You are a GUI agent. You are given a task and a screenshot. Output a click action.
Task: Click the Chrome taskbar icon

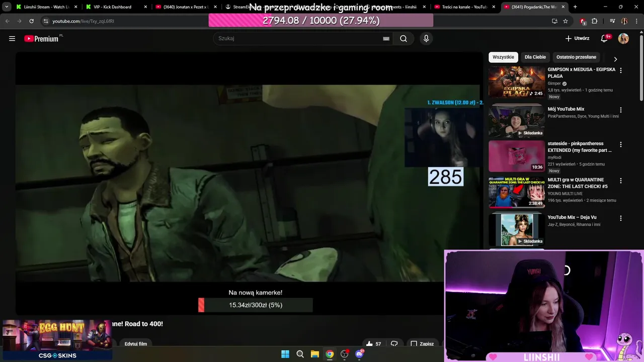click(330, 354)
